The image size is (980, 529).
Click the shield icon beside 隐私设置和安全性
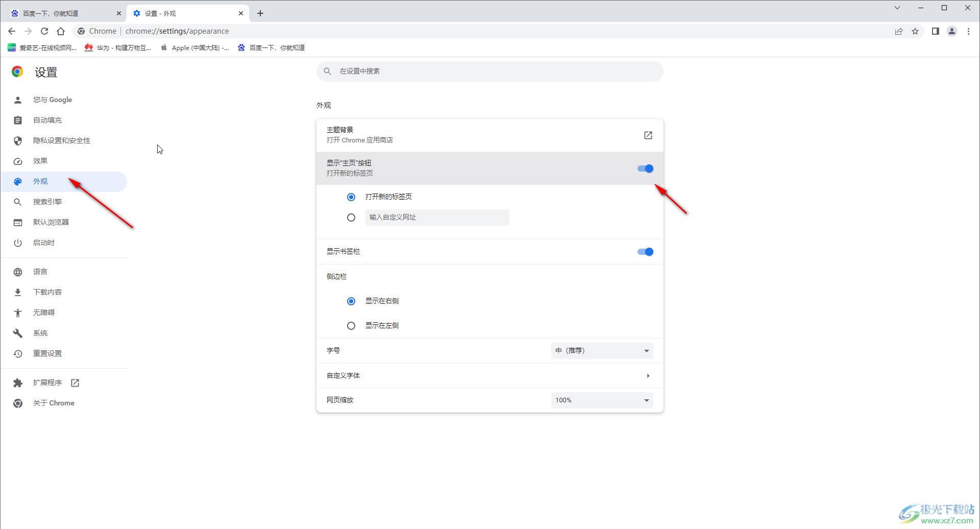[x=18, y=141]
